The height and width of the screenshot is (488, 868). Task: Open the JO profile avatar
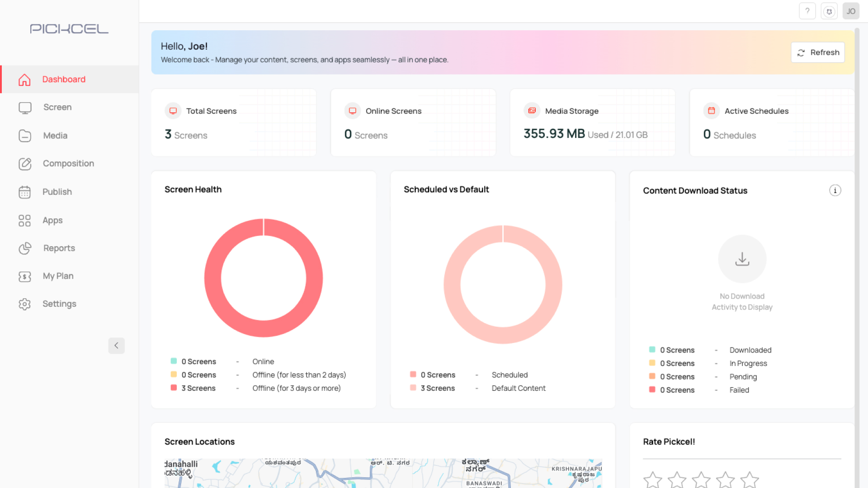[x=851, y=11]
